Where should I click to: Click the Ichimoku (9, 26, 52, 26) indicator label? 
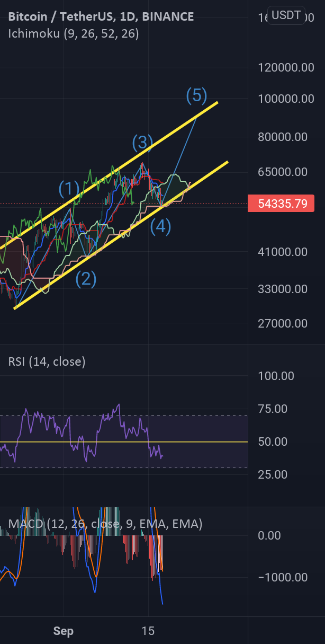click(x=74, y=34)
